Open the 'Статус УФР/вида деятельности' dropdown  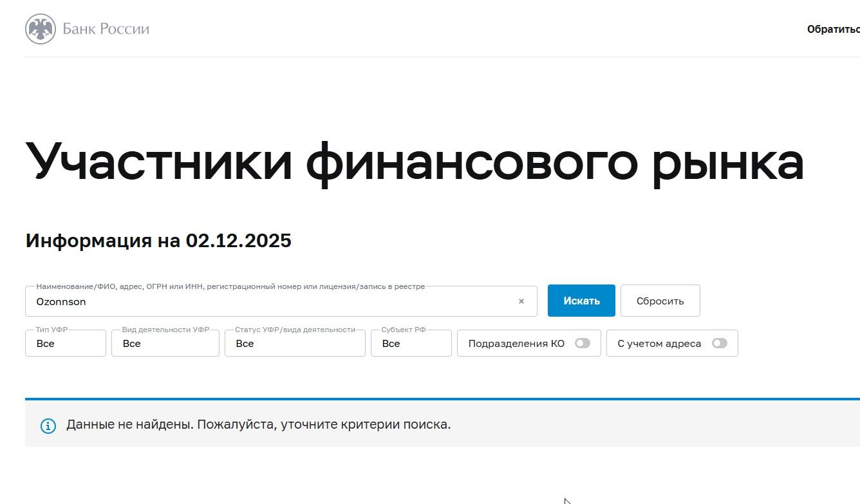[x=294, y=344]
